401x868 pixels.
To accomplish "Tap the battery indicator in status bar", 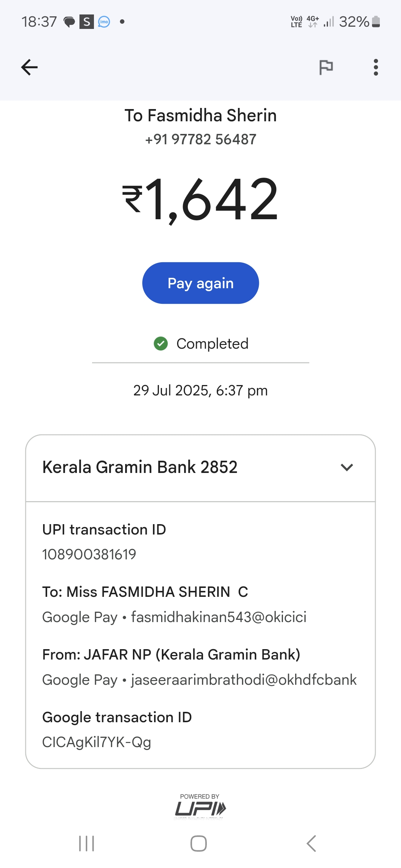I will pyautogui.click(x=376, y=22).
